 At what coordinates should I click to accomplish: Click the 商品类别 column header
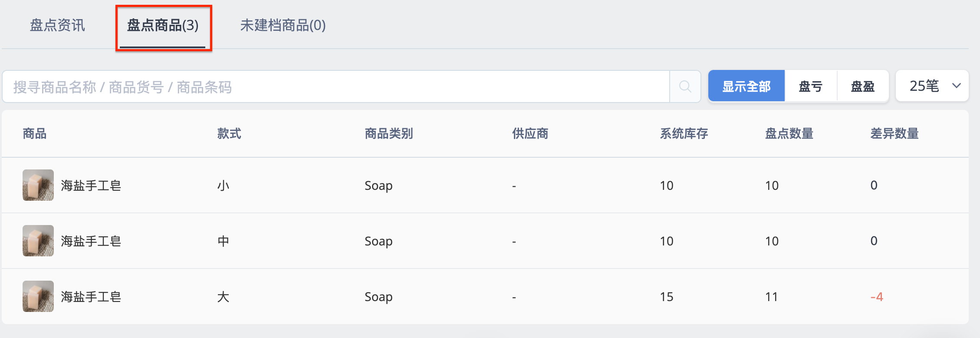(389, 133)
